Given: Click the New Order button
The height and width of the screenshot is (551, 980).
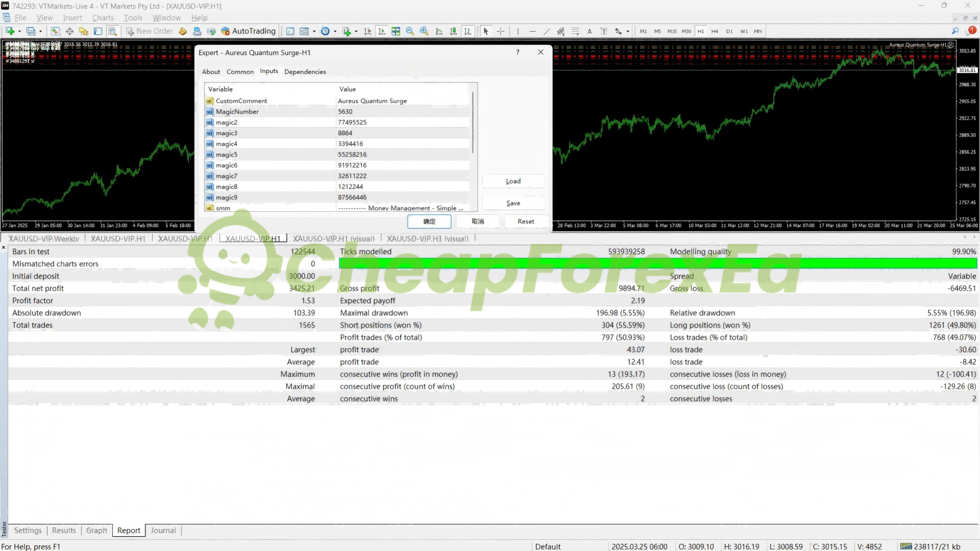Looking at the screenshot, I should [x=150, y=31].
